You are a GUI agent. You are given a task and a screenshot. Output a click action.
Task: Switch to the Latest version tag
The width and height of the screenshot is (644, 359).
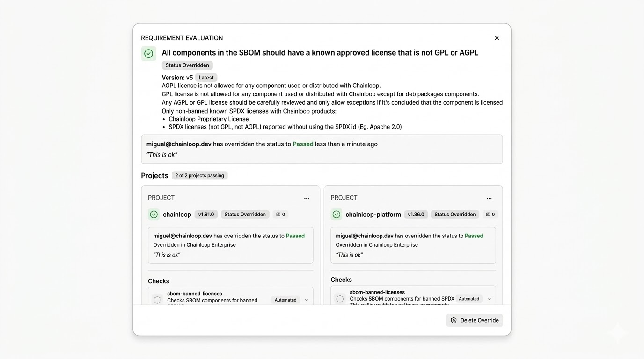click(206, 77)
